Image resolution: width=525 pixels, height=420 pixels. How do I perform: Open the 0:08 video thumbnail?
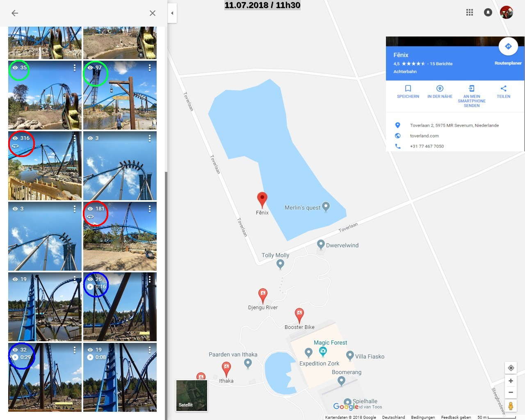tap(120, 377)
